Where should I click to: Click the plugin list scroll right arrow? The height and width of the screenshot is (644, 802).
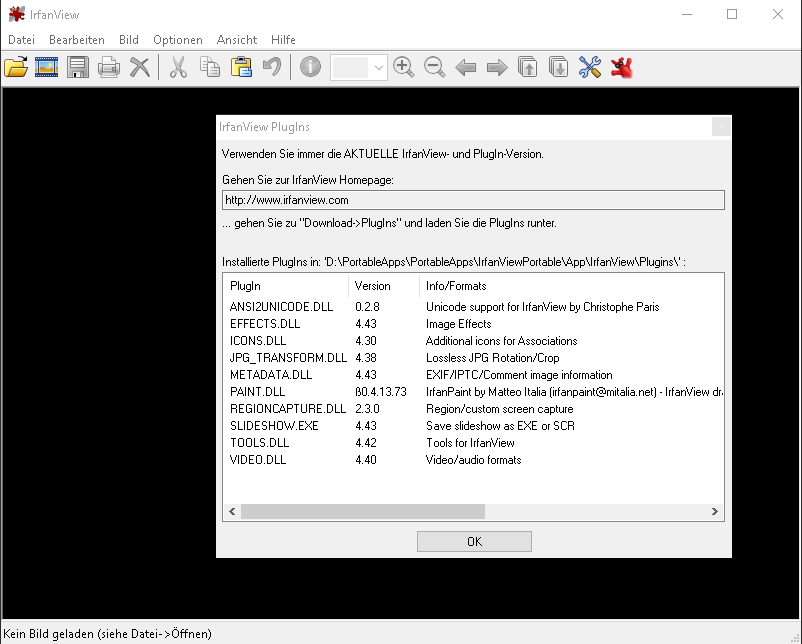coord(715,512)
